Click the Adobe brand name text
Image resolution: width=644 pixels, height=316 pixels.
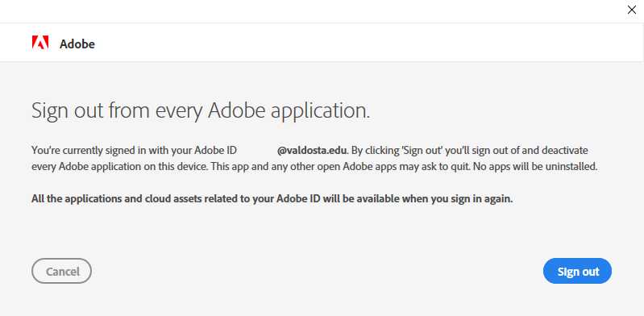(x=77, y=44)
